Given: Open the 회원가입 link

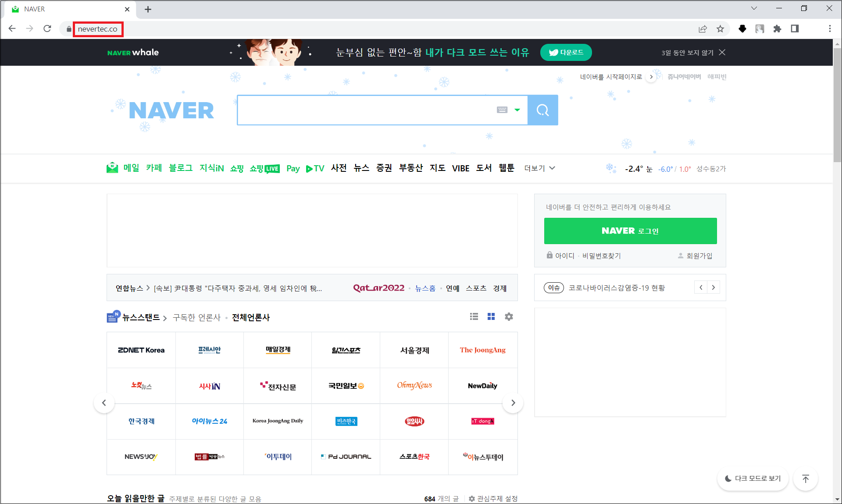Looking at the screenshot, I should pos(699,256).
